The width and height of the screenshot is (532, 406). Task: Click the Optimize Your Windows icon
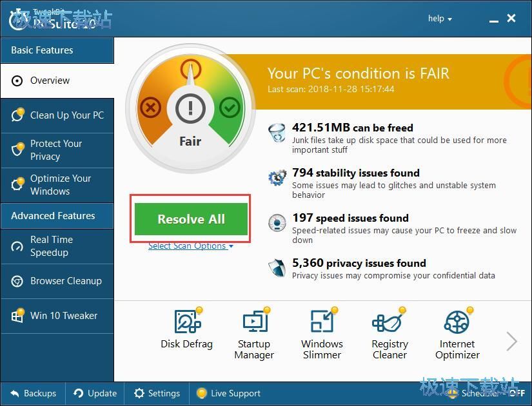point(17,184)
